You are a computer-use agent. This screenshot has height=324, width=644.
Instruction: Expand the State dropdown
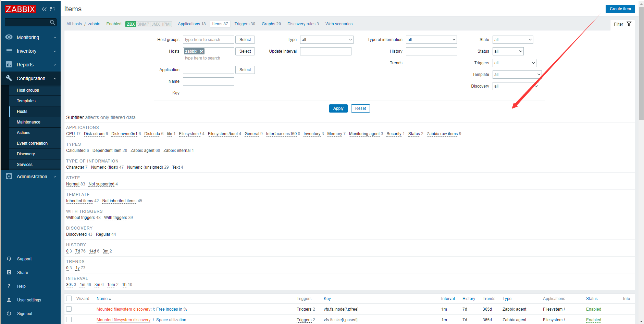(512, 40)
